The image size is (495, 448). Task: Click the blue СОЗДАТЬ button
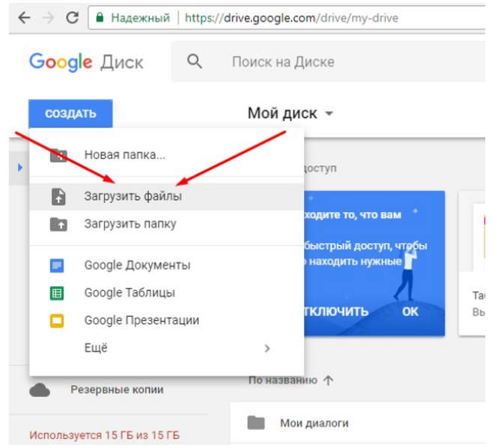point(70,113)
